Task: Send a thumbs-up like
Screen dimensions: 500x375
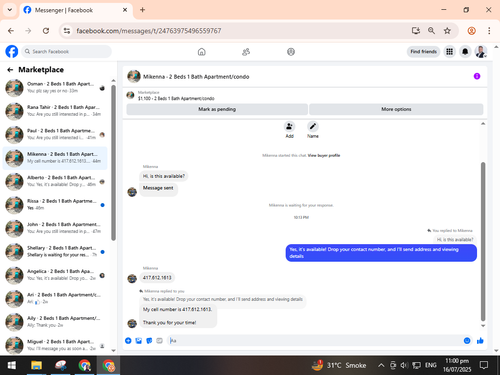Action: click(x=480, y=341)
